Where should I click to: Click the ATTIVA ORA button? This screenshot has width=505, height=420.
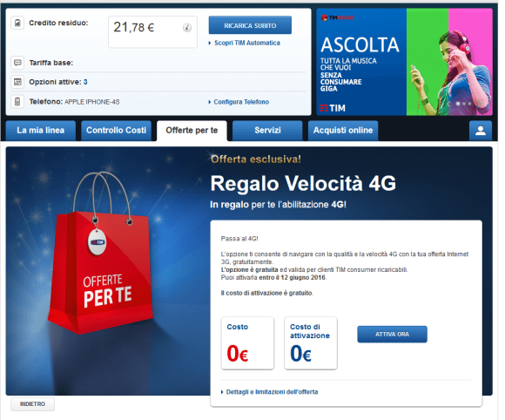point(392,335)
